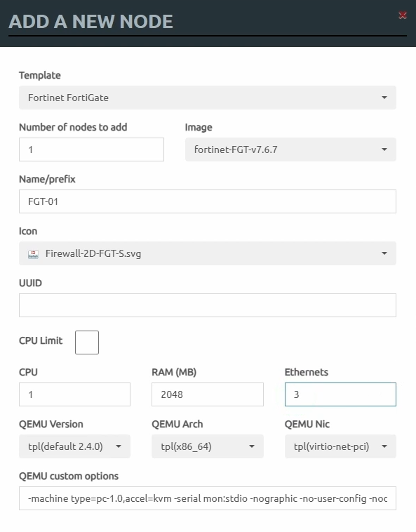
Task: Click the Name/prefix field containing FGT-01
Action: [x=208, y=201]
